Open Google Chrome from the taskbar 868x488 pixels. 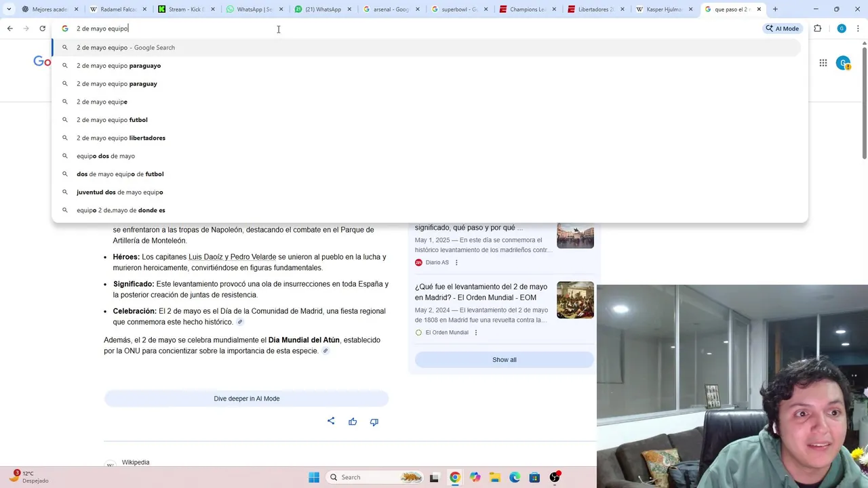point(454,477)
